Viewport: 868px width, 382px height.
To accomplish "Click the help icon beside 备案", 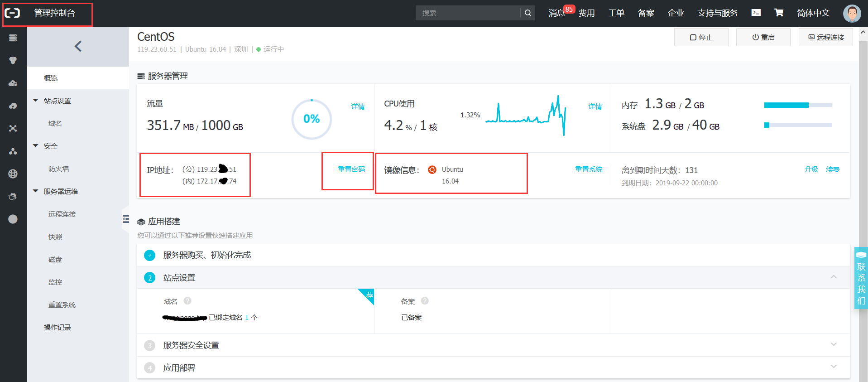I will tap(425, 301).
